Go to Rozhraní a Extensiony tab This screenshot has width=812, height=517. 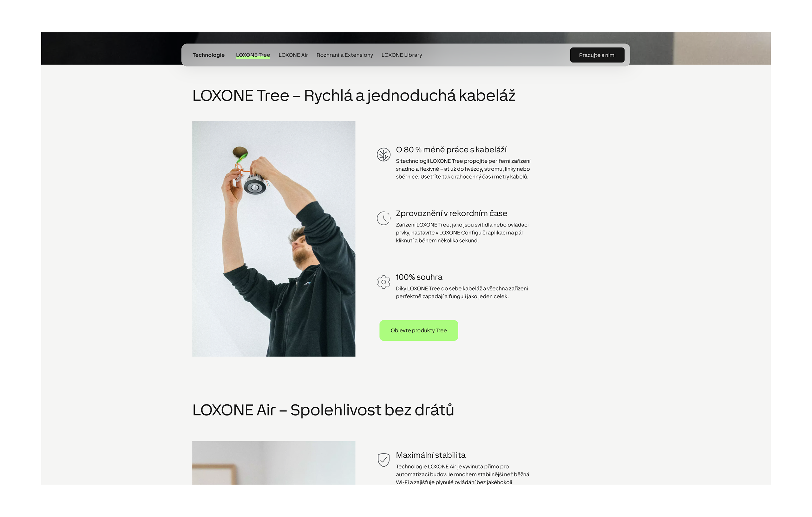[x=345, y=55]
